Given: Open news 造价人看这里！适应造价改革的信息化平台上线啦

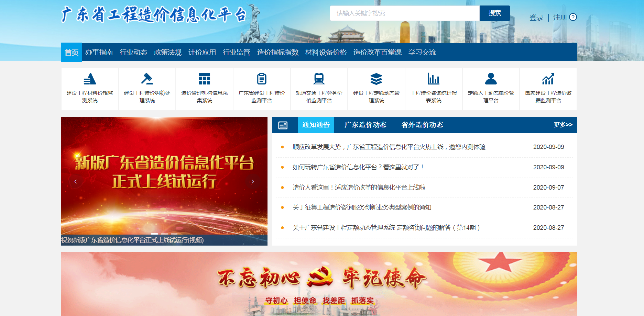Looking at the screenshot, I should click(x=359, y=188).
